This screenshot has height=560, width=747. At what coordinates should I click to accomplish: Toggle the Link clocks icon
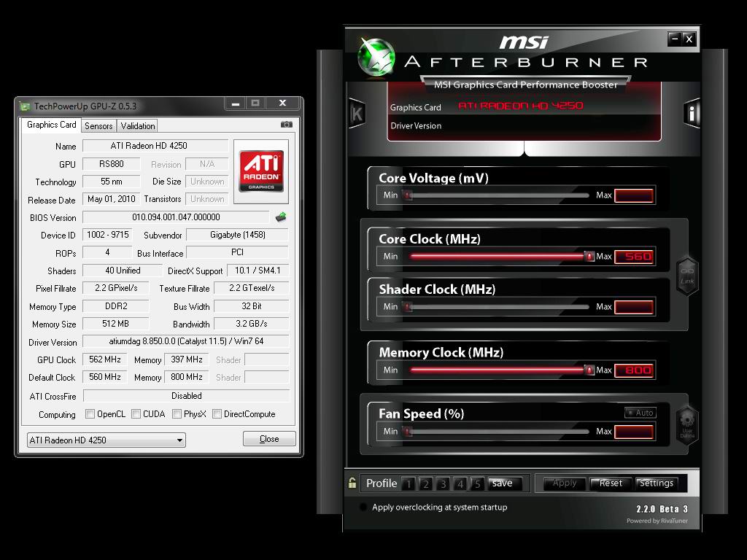point(687,276)
